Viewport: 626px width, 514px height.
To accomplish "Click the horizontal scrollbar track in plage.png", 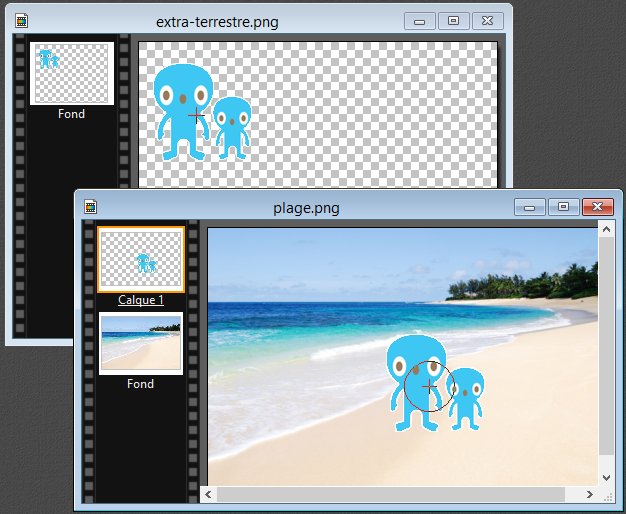I will (400, 494).
